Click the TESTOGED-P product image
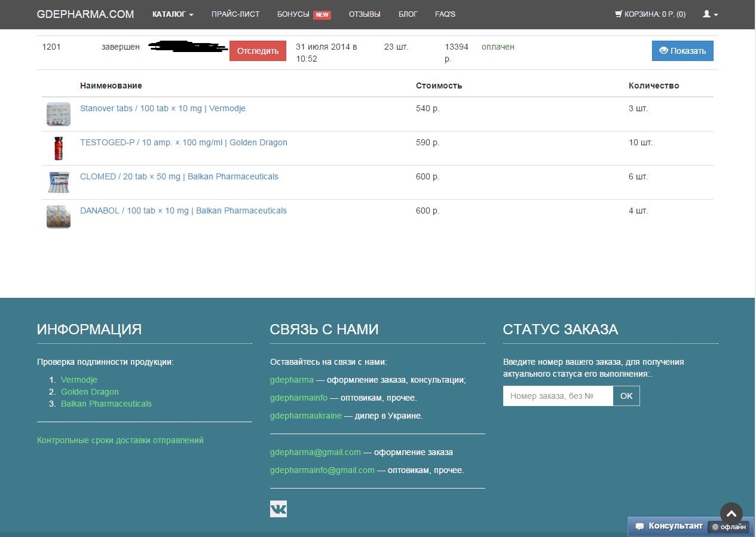The width and height of the screenshot is (756, 537). point(59,148)
